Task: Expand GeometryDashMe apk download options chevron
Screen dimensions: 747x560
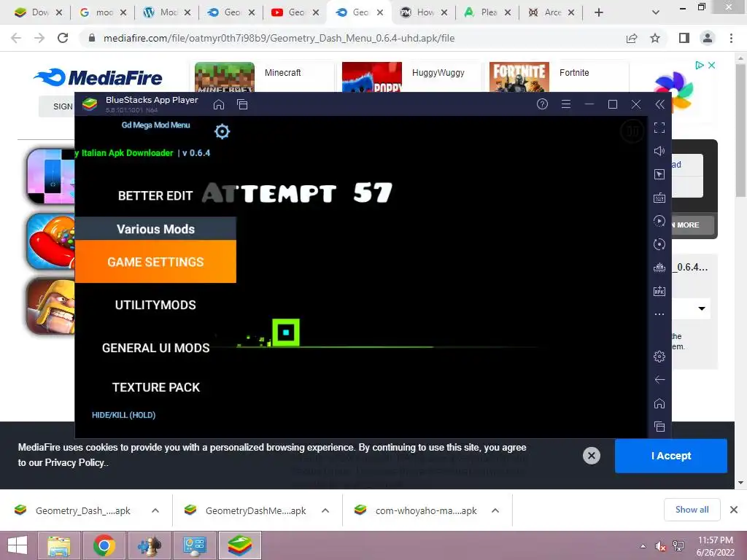Action: (325, 510)
